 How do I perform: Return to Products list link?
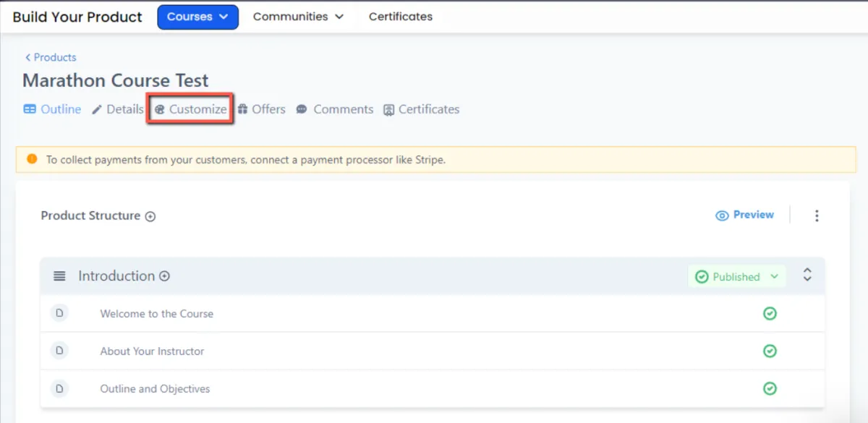tap(51, 57)
